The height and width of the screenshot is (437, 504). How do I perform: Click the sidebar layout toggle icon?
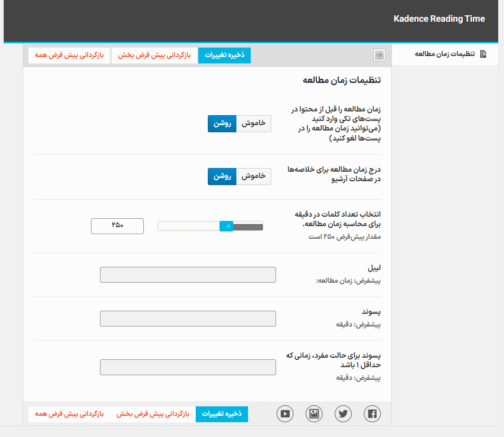tap(379, 54)
